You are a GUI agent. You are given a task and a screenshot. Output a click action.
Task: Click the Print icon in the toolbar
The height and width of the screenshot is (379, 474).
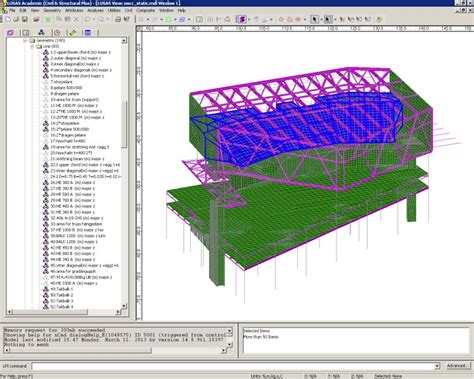118,19
